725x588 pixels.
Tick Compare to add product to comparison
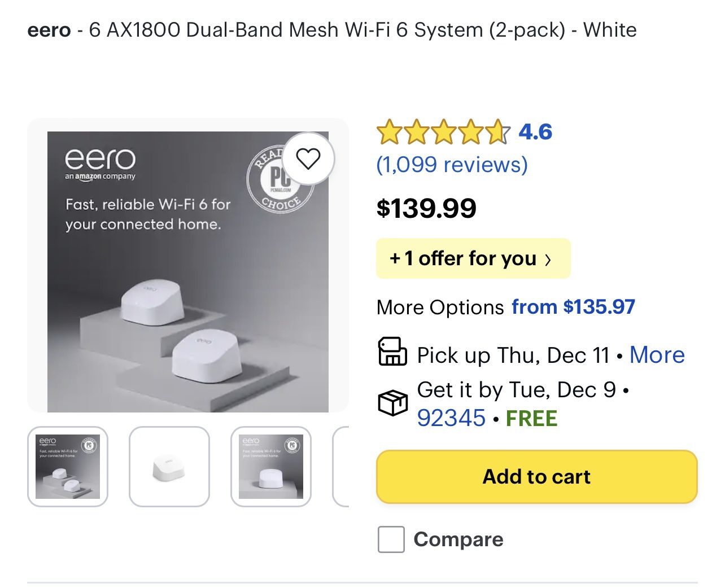(x=392, y=539)
